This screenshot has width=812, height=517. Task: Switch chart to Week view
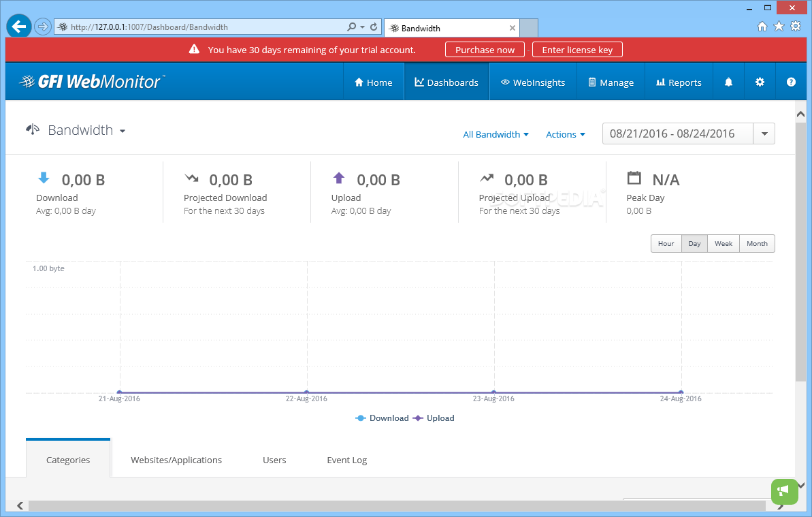click(724, 243)
